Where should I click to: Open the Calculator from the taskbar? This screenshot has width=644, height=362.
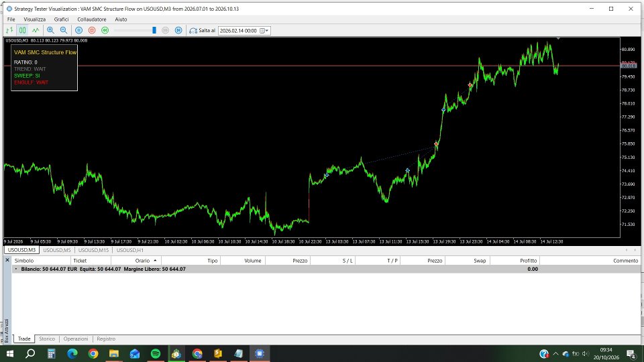click(x=52, y=353)
